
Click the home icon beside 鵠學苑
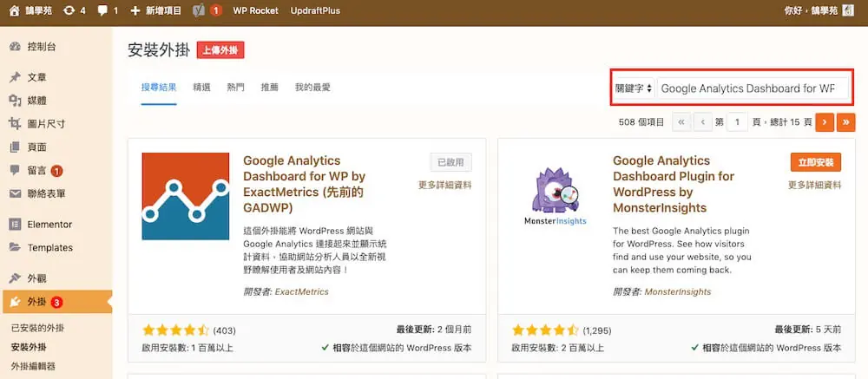pos(14,10)
